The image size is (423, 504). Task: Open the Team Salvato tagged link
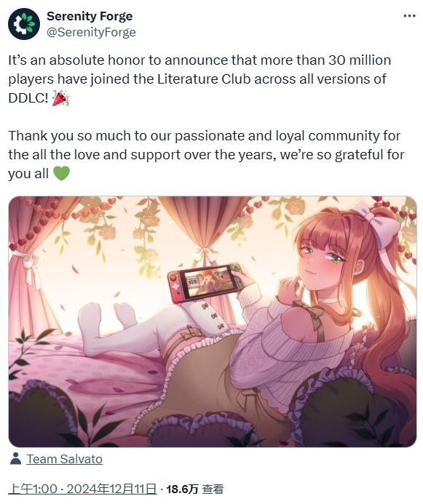[x=64, y=459]
